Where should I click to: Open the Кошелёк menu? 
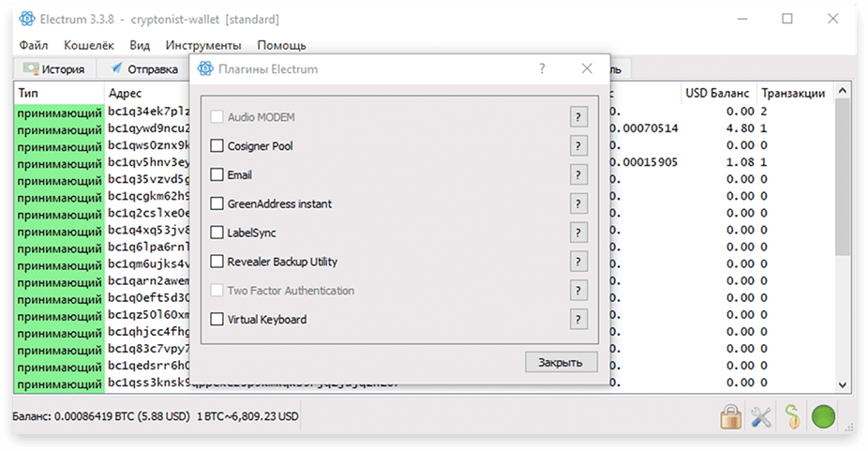pos(88,45)
